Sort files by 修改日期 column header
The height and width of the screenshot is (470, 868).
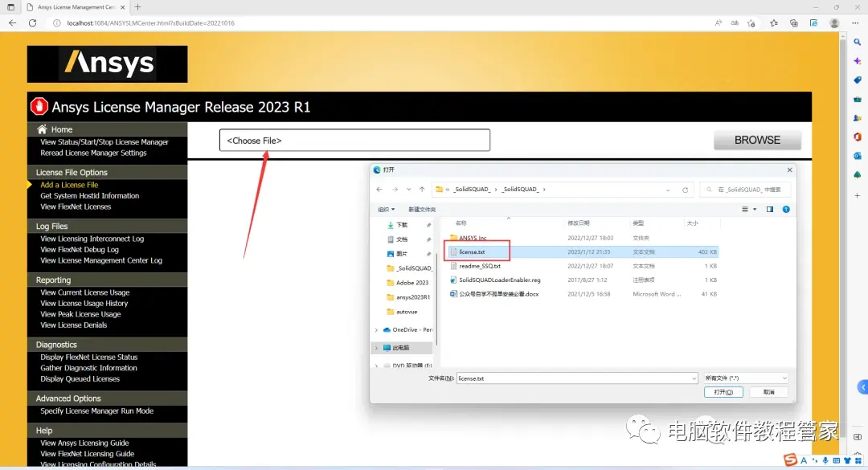pyautogui.click(x=579, y=223)
